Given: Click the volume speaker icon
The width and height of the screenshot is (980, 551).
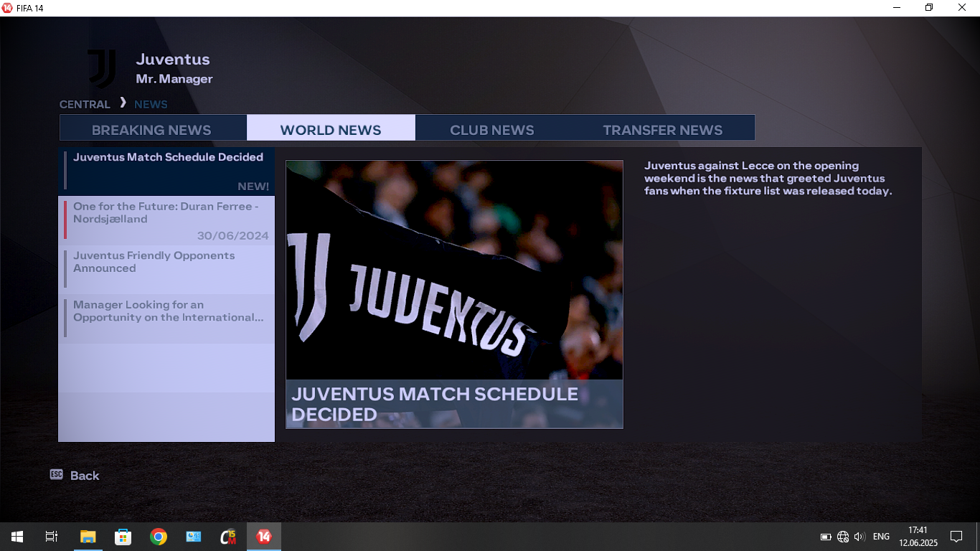Looking at the screenshot, I should click(859, 537).
